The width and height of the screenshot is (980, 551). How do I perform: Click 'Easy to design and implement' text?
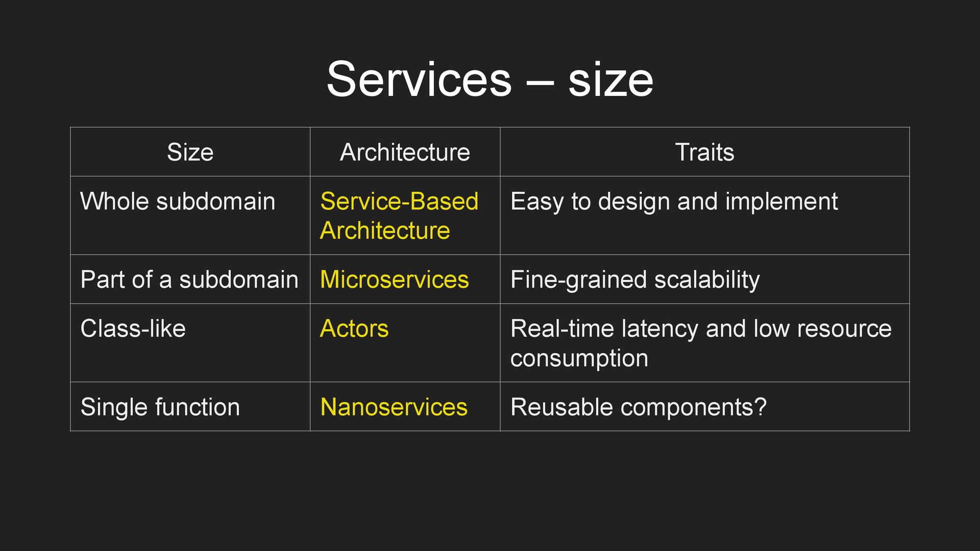[x=674, y=201]
